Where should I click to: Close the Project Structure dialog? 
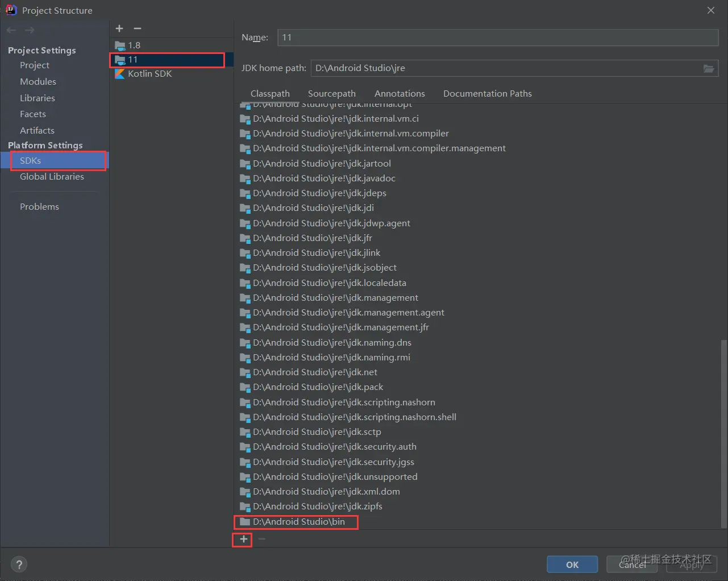tap(711, 10)
